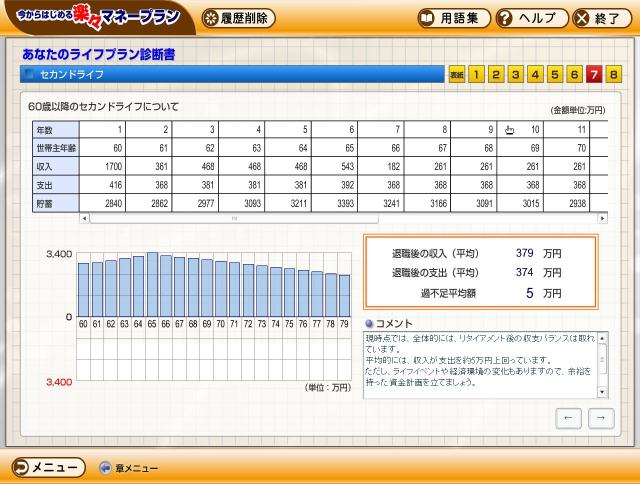Screen dimensions: 640x484
Task: Click the 履歴削除 (delete history) button
Action: pyautogui.click(x=238, y=18)
